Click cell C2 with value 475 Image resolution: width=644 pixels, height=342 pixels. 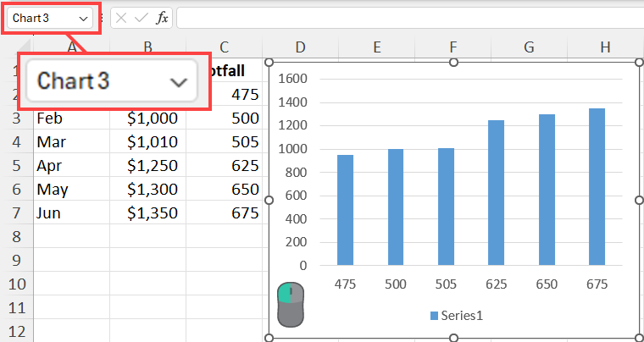click(x=237, y=95)
